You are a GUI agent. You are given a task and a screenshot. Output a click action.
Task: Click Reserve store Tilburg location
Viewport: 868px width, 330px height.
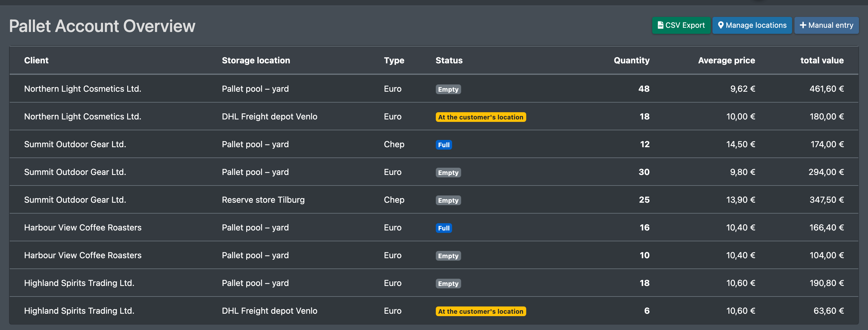[263, 200]
